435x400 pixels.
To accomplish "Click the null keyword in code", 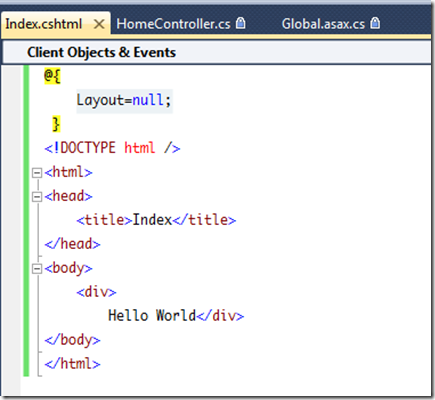I will pos(148,100).
